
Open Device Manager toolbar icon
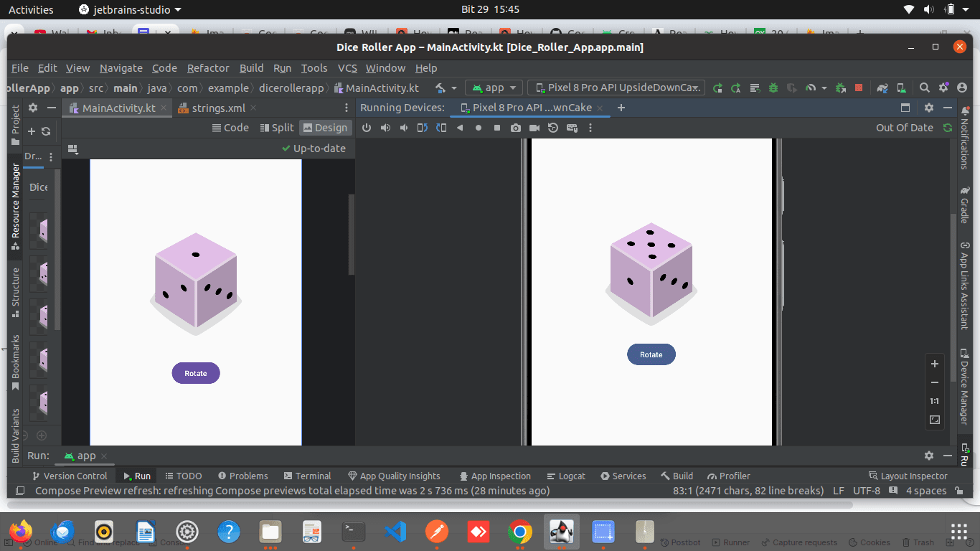pyautogui.click(x=901, y=88)
